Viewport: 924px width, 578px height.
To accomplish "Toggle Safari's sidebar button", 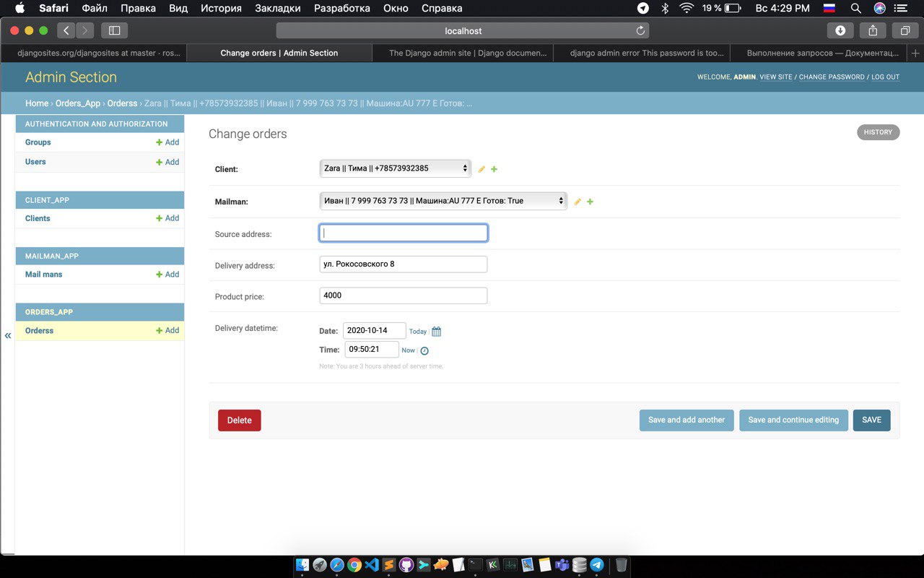I will [114, 30].
